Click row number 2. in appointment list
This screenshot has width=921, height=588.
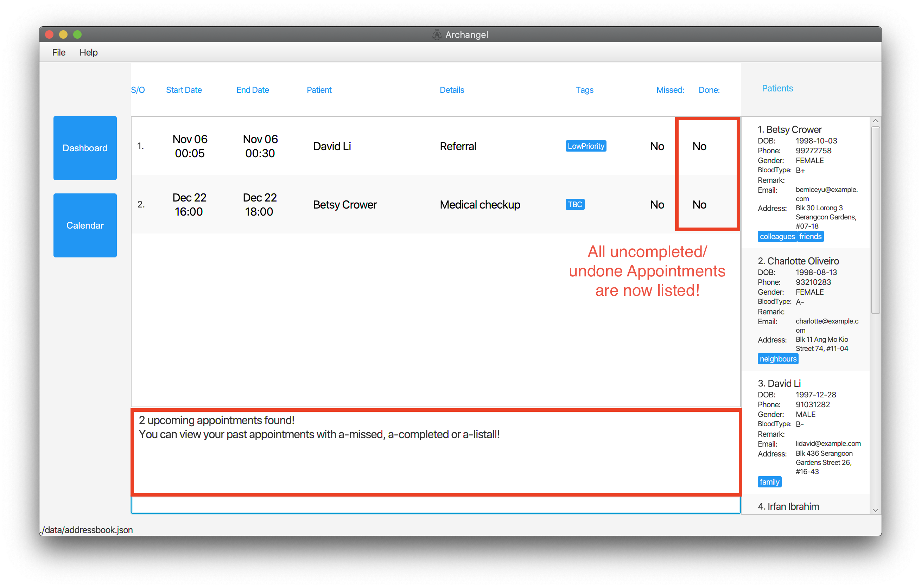pos(141,205)
